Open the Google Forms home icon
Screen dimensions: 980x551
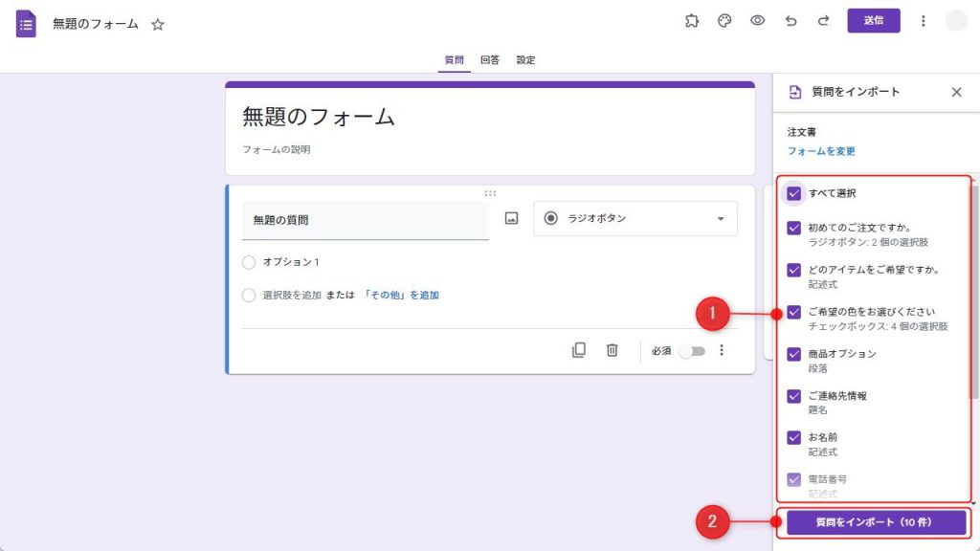pyautogui.click(x=26, y=24)
